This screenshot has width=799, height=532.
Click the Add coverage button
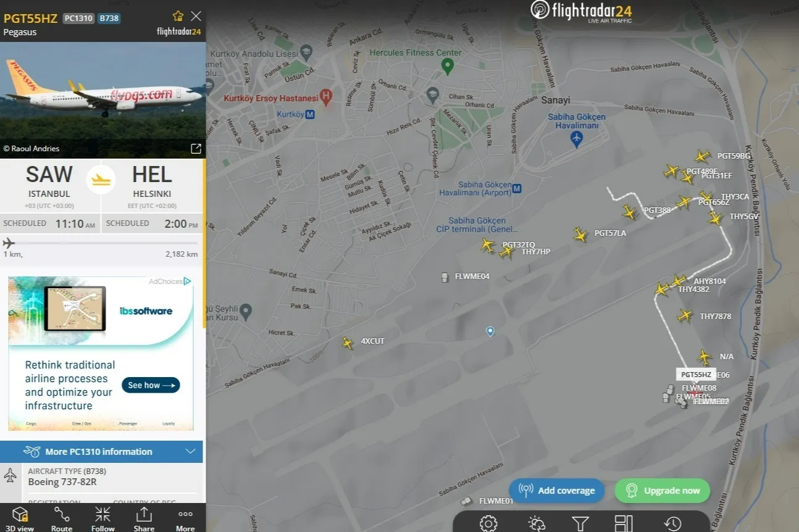pos(556,491)
